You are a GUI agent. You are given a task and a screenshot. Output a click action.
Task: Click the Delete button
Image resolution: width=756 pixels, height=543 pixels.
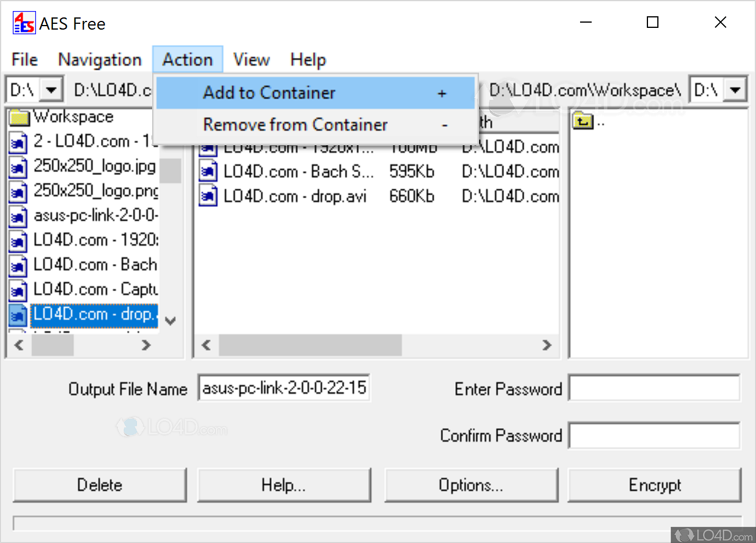pyautogui.click(x=99, y=485)
